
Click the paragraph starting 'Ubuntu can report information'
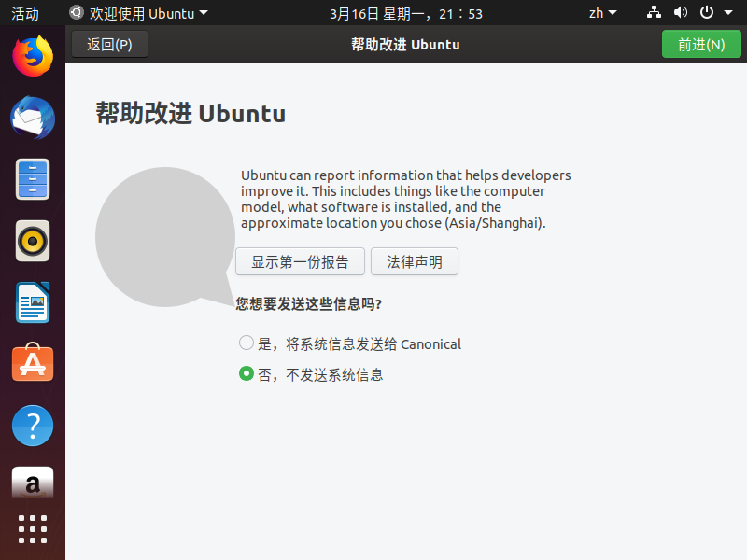405,199
